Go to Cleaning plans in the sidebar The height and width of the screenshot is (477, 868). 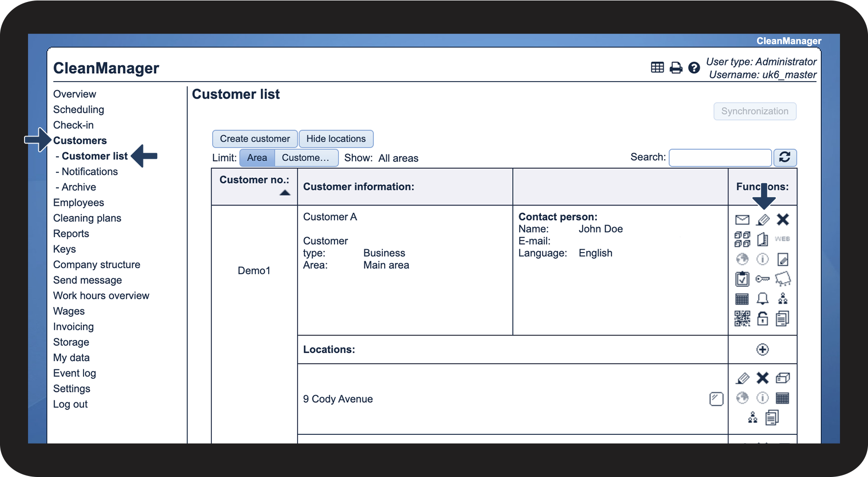[87, 218]
